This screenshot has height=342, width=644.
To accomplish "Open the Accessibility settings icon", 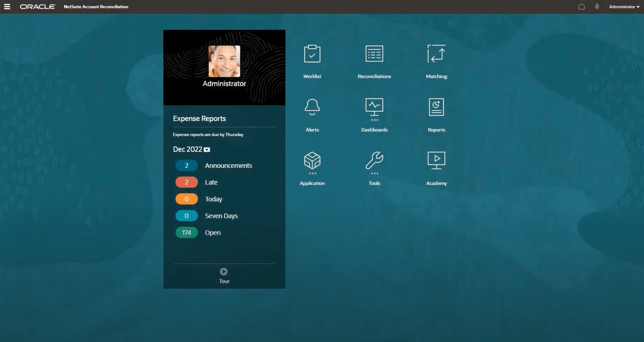I will pos(597,7).
